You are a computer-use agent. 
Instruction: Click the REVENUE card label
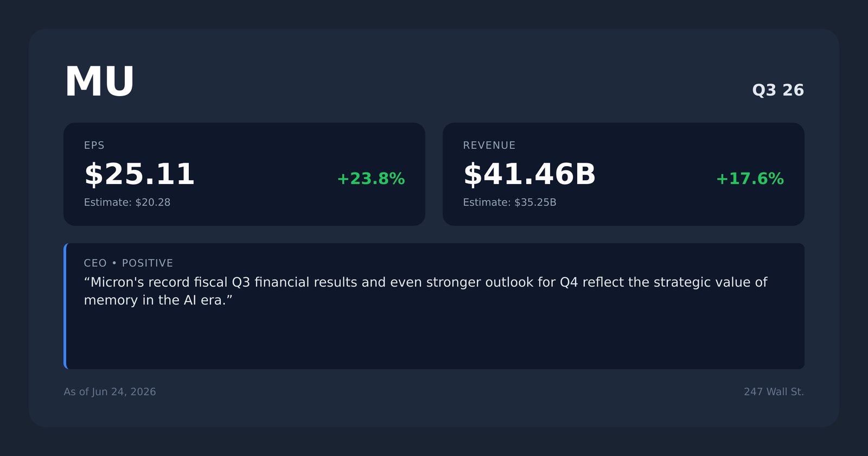[x=489, y=145]
